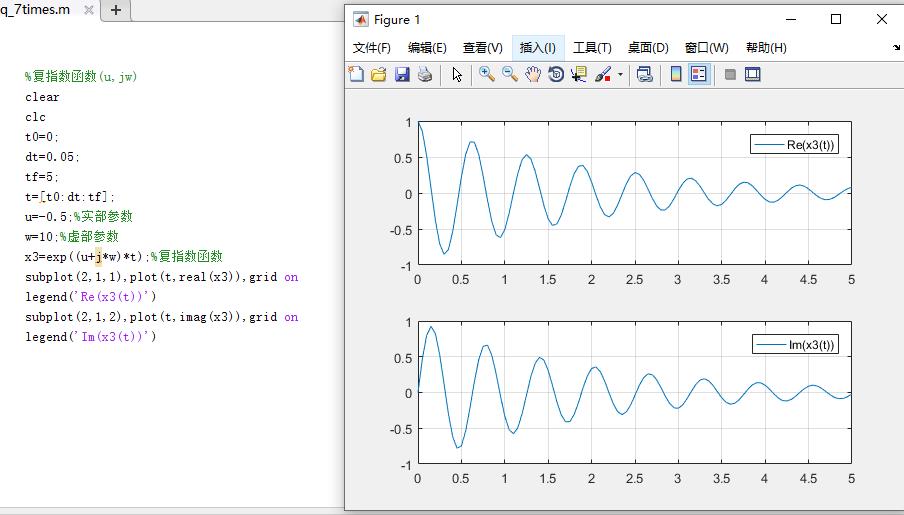This screenshot has width=904, height=515.
Task: Click the Re(x3(t)) legend box
Action: click(794, 145)
